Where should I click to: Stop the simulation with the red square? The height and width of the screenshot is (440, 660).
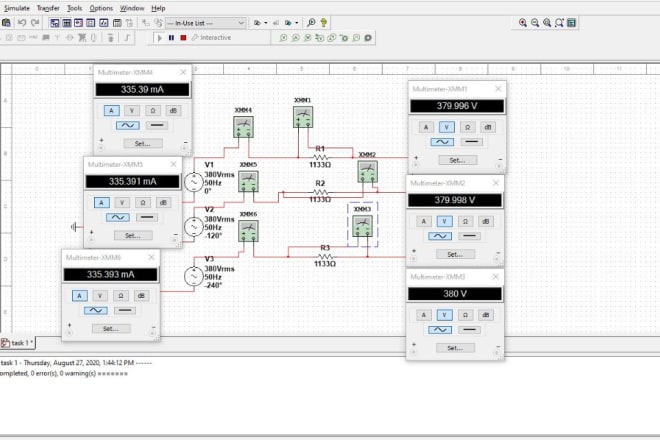[183, 38]
